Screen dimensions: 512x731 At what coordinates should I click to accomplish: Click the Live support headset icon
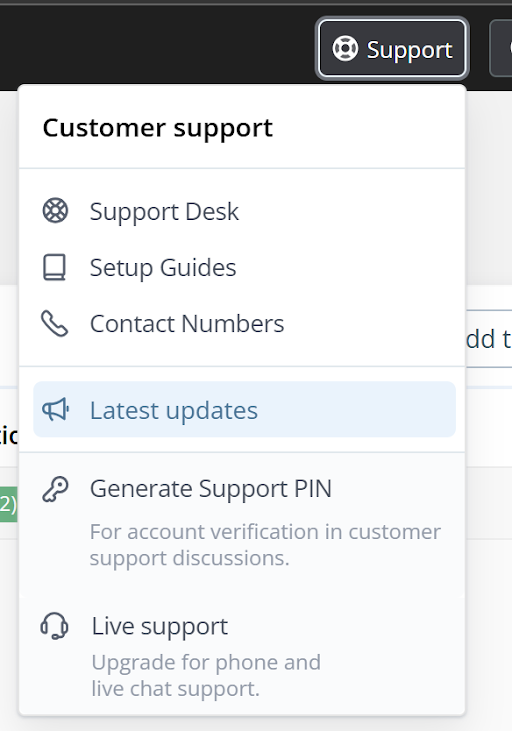[55, 626]
